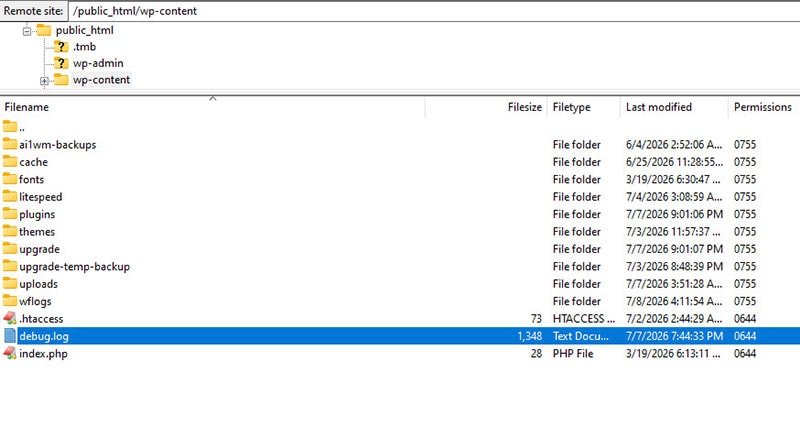Viewport: 800px width, 438px height.
Task: Click the public_html tree folder icon
Action: pyautogui.click(x=44, y=30)
